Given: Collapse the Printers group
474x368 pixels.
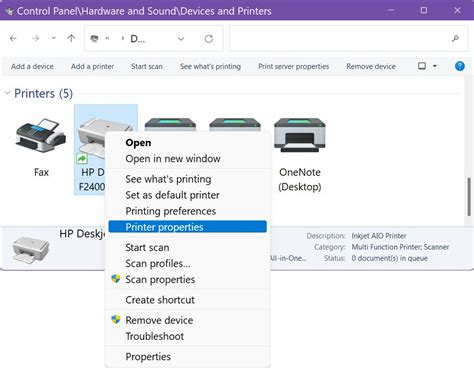Looking at the screenshot, I should tap(7, 93).
